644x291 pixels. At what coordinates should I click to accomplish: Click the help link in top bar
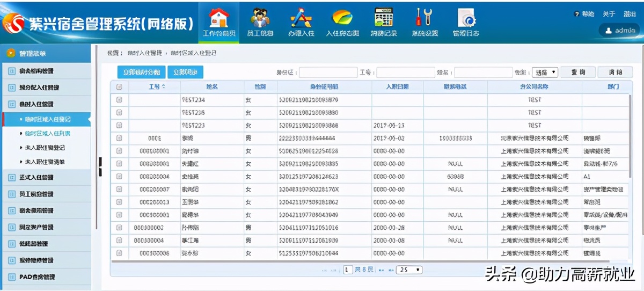588,14
